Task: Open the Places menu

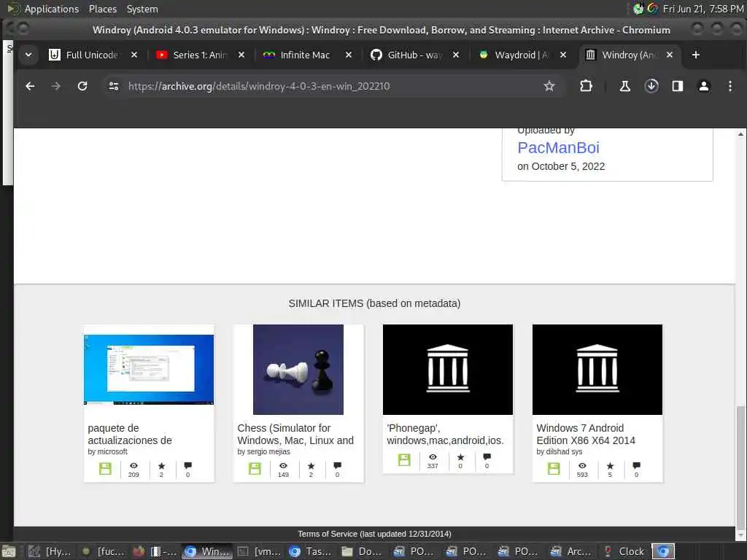Action: coord(103,9)
